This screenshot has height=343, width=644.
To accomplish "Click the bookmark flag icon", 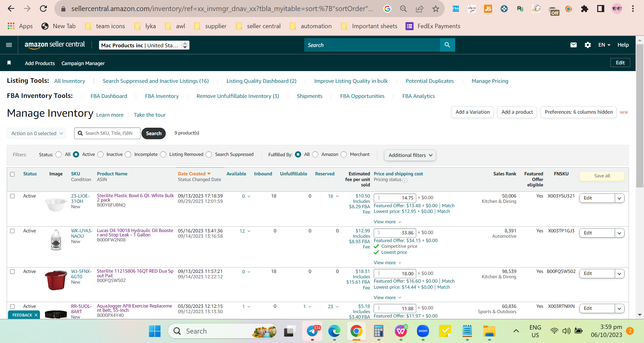I will click(9, 63).
